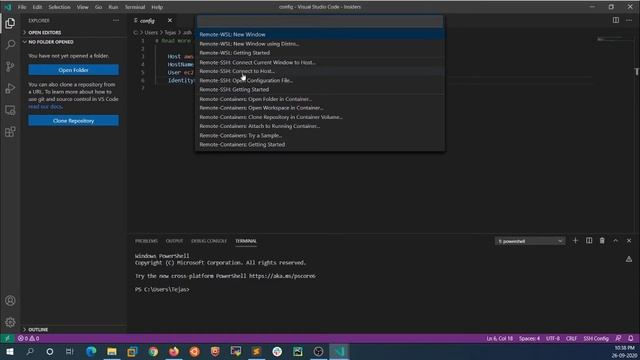Open Microsoft Edge from taskbar
640x360 pixels.
coord(91,351)
